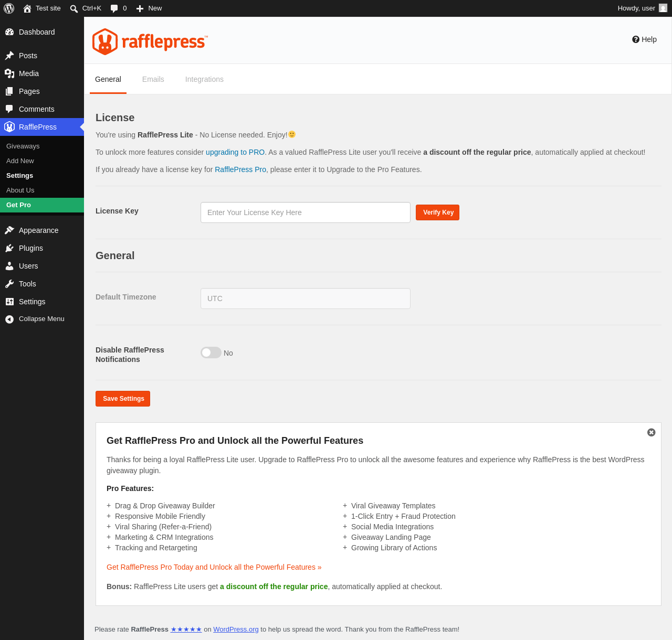The height and width of the screenshot is (640, 672).
Task: Click the Save Settings button
Action: [x=123, y=399]
